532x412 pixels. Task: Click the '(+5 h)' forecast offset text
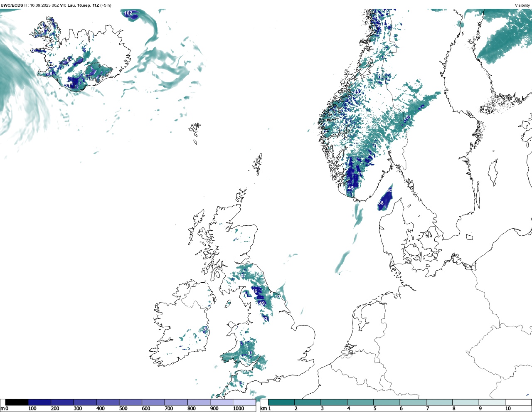[x=106, y=5]
